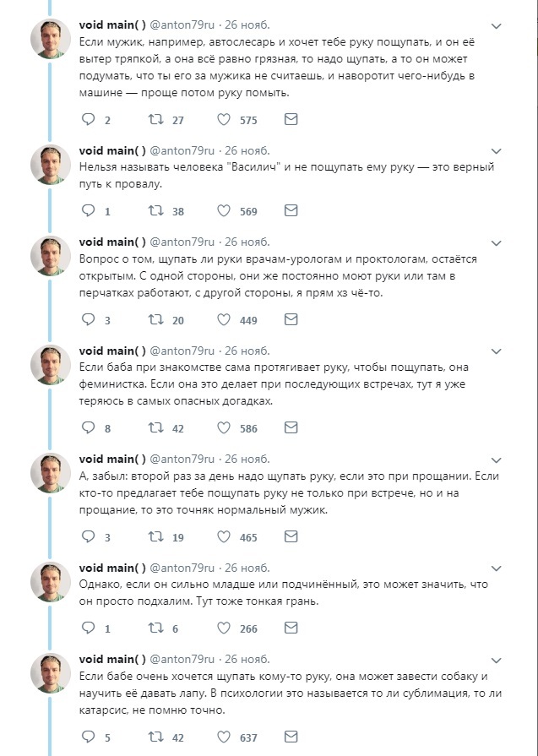Open the first tweet's void main() profile name
This screenshot has width=538, height=756.
[112, 24]
